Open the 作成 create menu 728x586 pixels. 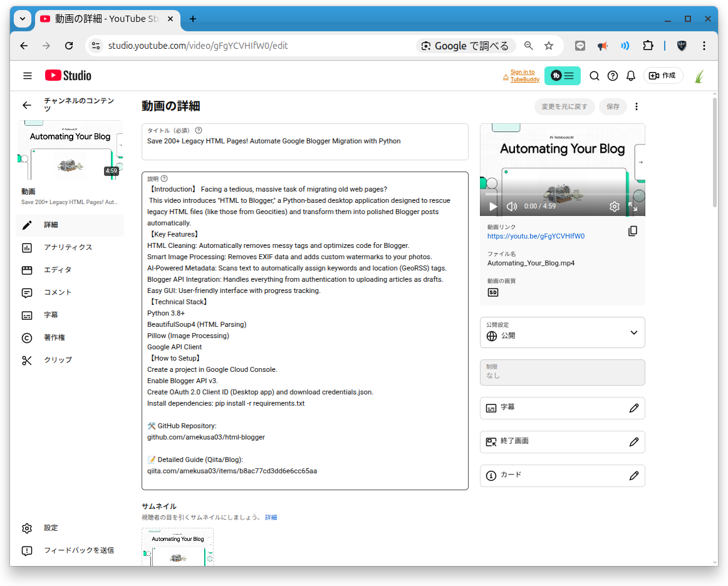663,76
